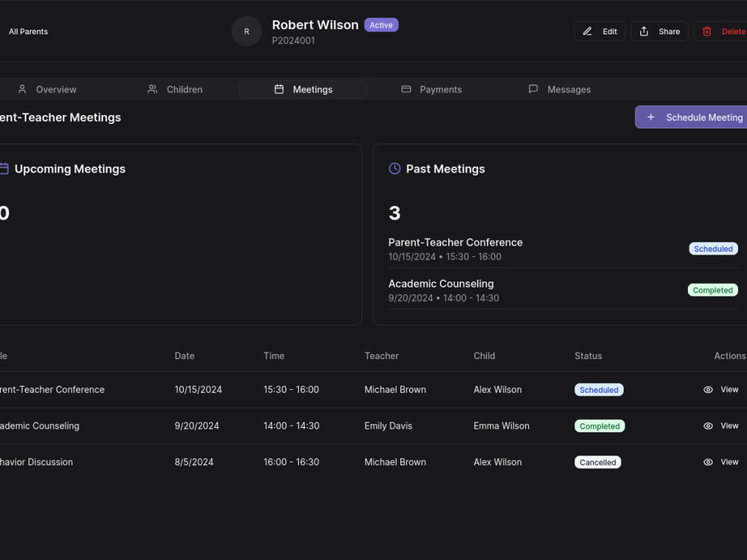This screenshot has width=747, height=560.
Task: Click the Status column header
Action: click(x=588, y=355)
